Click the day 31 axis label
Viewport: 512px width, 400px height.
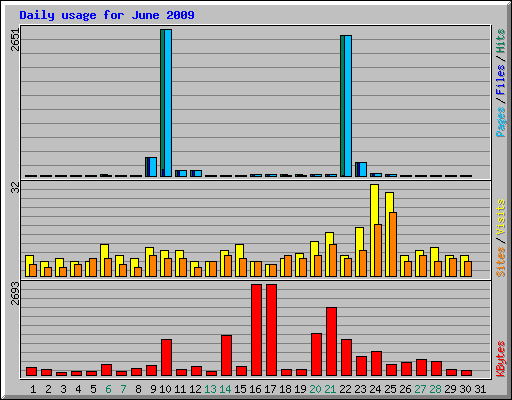480,389
